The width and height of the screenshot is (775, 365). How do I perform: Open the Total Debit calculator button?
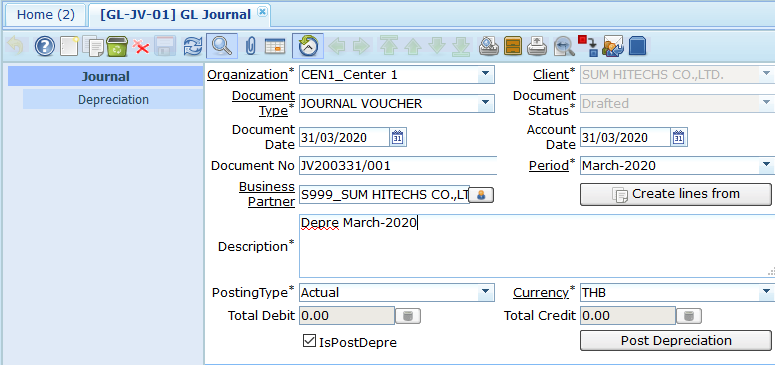click(408, 316)
